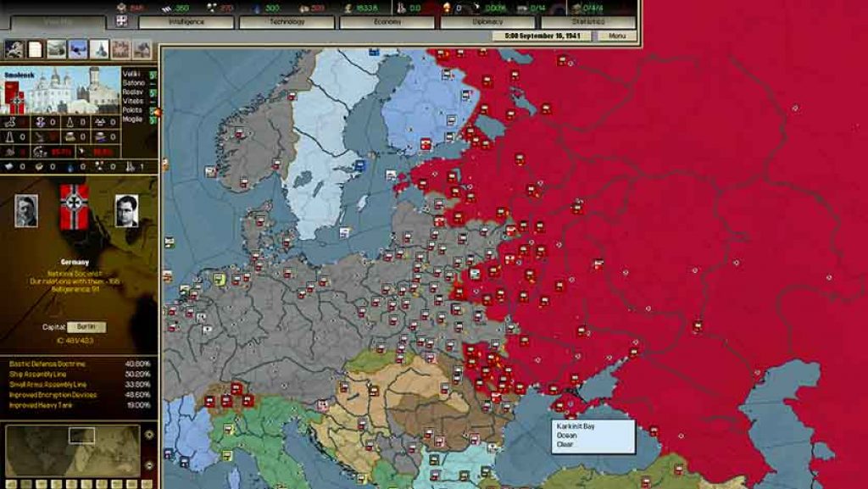Image resolution: width=868 pixels, height=489 pixels.
Task: Click the Berlin capital button
Action: click(x=86, y=327)
